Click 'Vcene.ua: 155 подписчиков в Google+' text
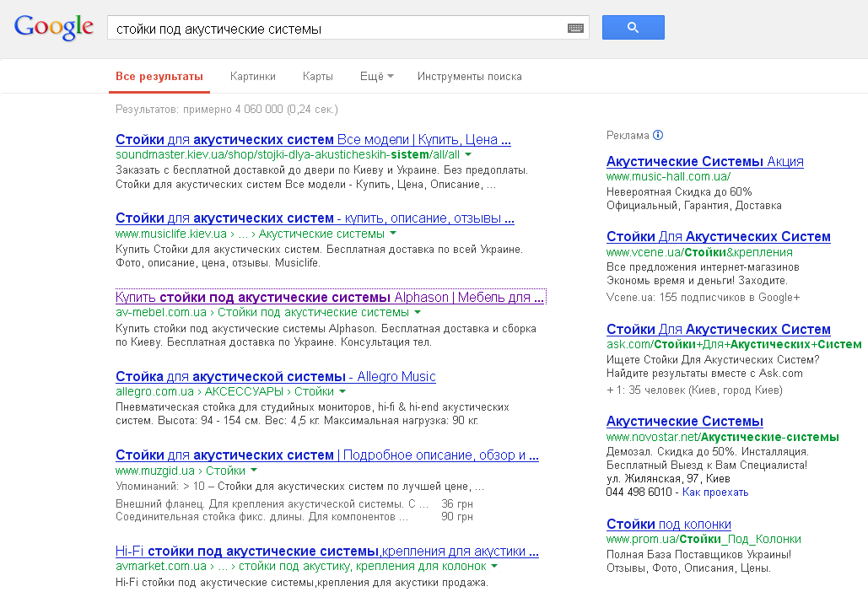 (x=703, y=297)
